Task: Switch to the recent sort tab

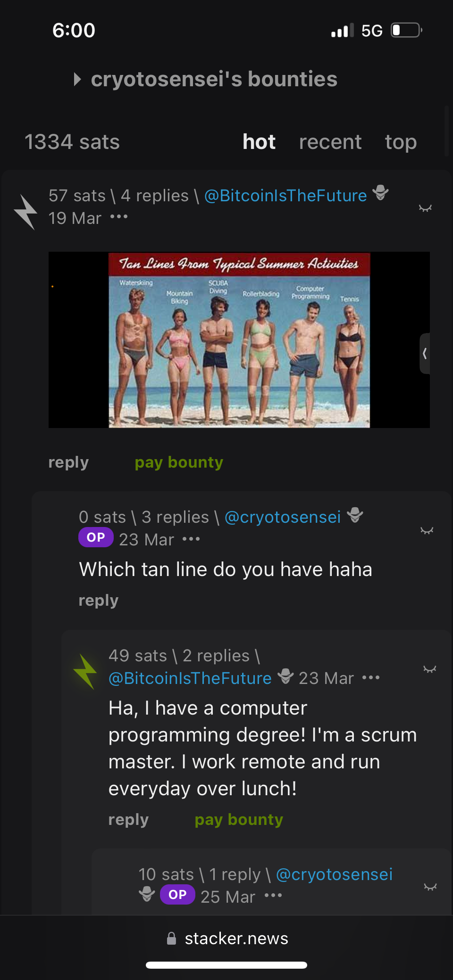Action: tap(330, 142)
